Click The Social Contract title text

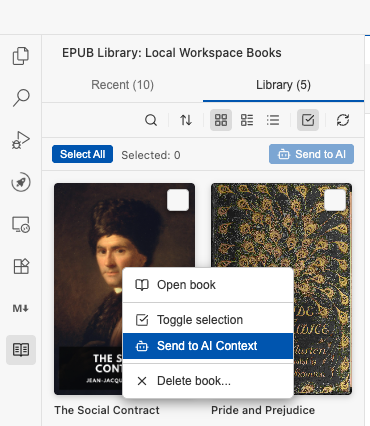tap(107, 410)
